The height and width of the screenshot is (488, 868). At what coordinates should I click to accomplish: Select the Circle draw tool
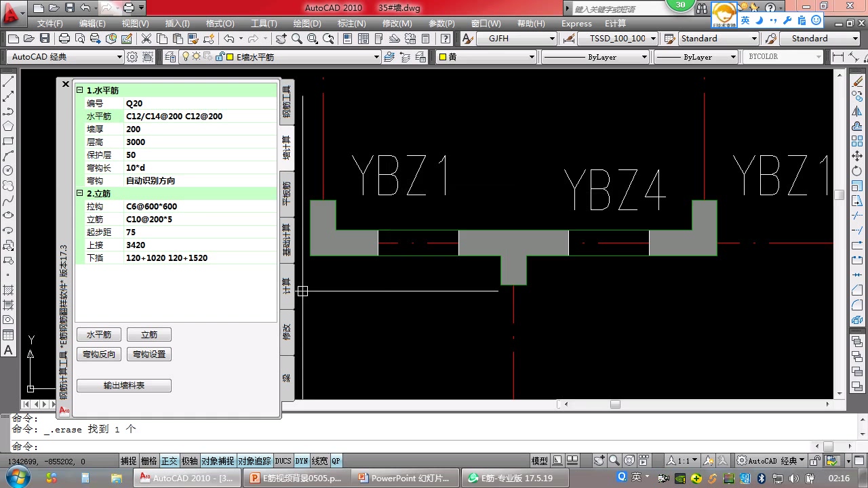[9, 171]
